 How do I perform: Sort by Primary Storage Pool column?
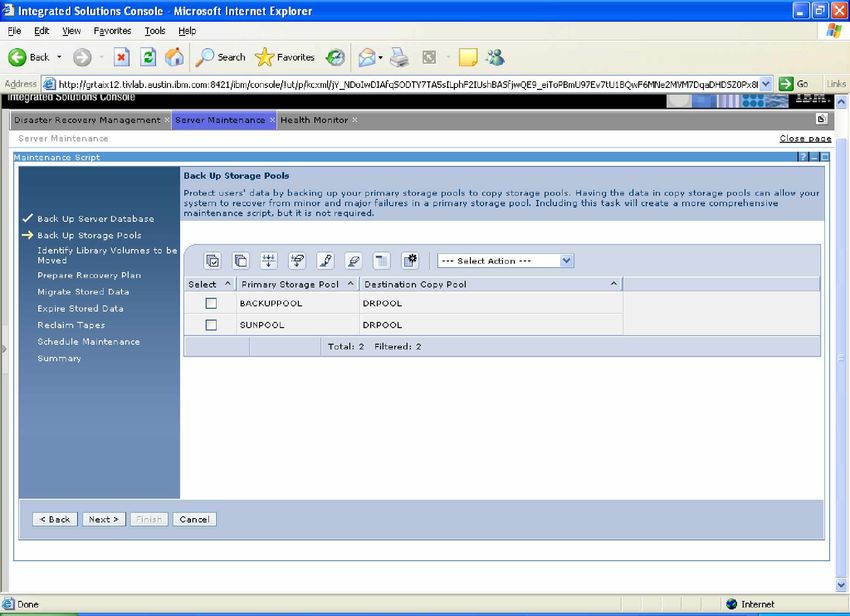pyautogui.click(x=298, y=284)
